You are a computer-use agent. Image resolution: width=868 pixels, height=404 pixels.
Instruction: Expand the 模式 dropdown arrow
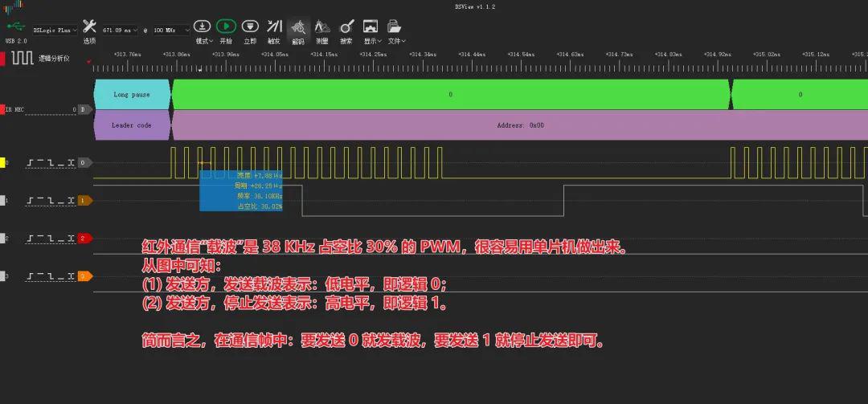click(x=211, y=41)
